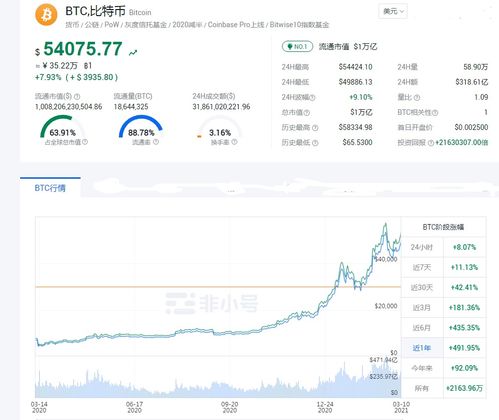Open the PoW tag link
The width and height of the screenshot is (499, 420).
coord(112,25)
